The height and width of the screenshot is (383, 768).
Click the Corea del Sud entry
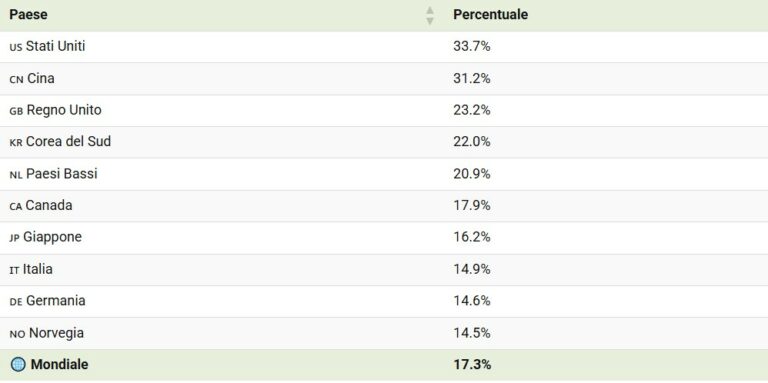pyautogui.click(x=68, y=142)
